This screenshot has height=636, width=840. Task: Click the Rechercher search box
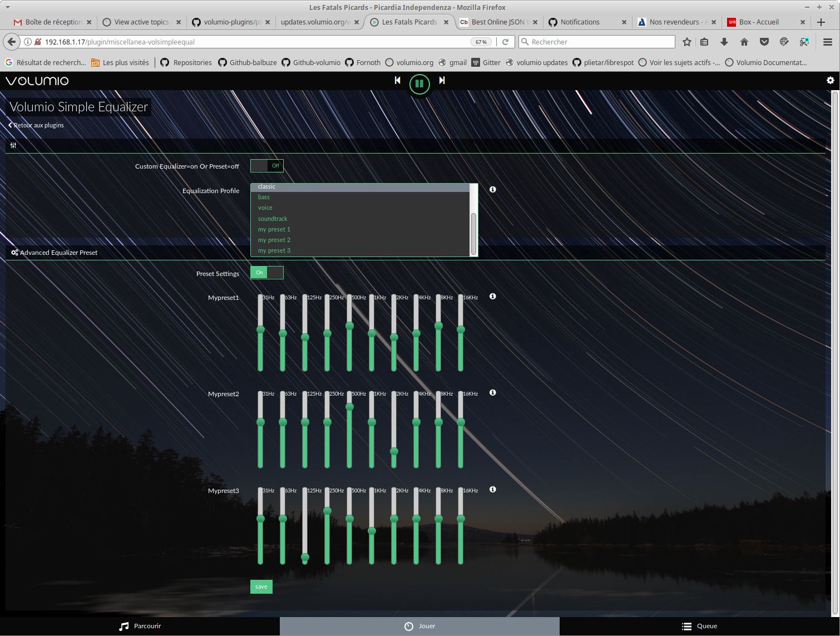coord(596,42)
